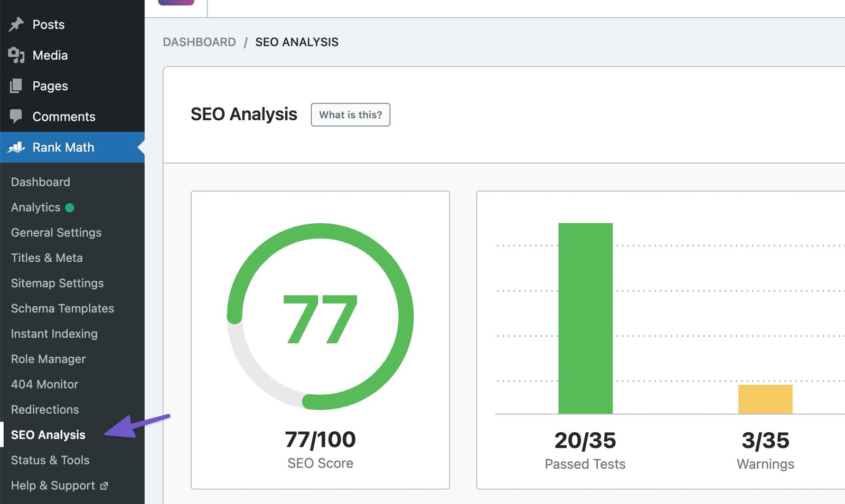The height and width of the screenshot is (504, 845).
Task: Select Role Manager from sidebar
Action: pos(48,359)
